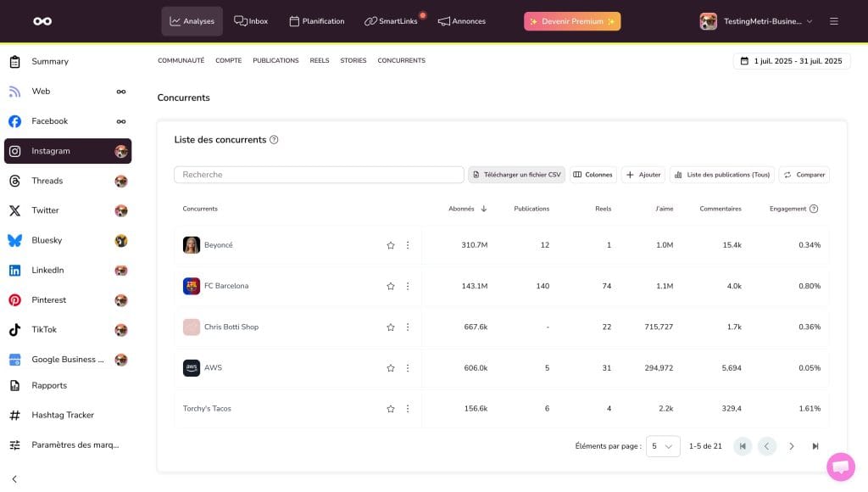The height and width of the screenshot is (492, 868).
Task: Click the three-dot menu for FC Barcelona
Action: 408,286
